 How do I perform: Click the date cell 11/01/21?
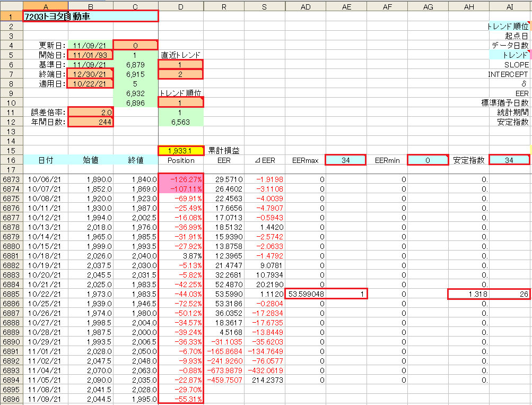pyautogui.click(x=46, y=351)
